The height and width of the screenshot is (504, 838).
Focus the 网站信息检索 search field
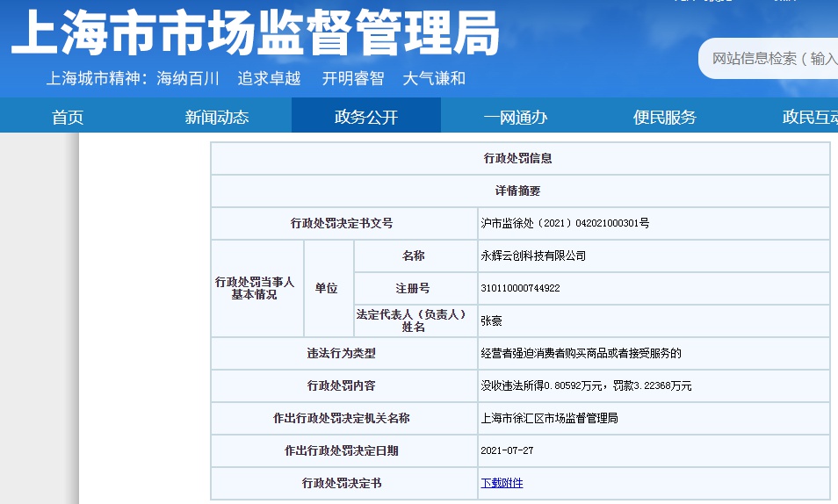769,58
